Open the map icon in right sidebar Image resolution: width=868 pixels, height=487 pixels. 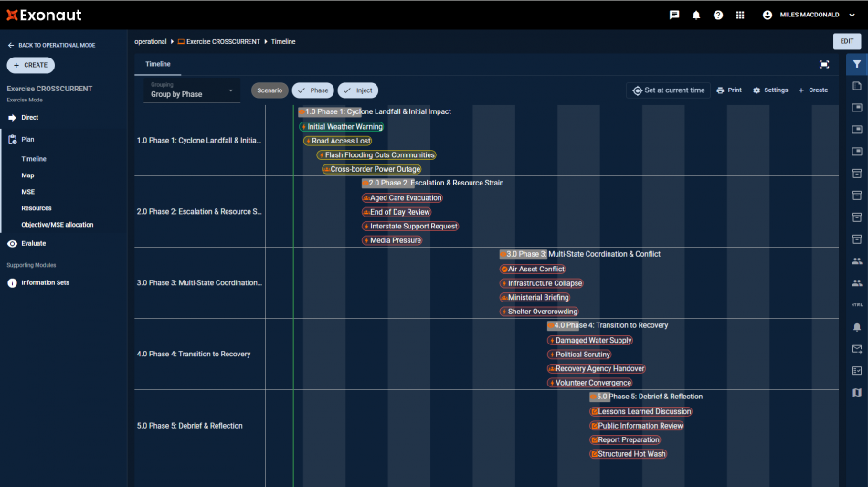[856, 392]
